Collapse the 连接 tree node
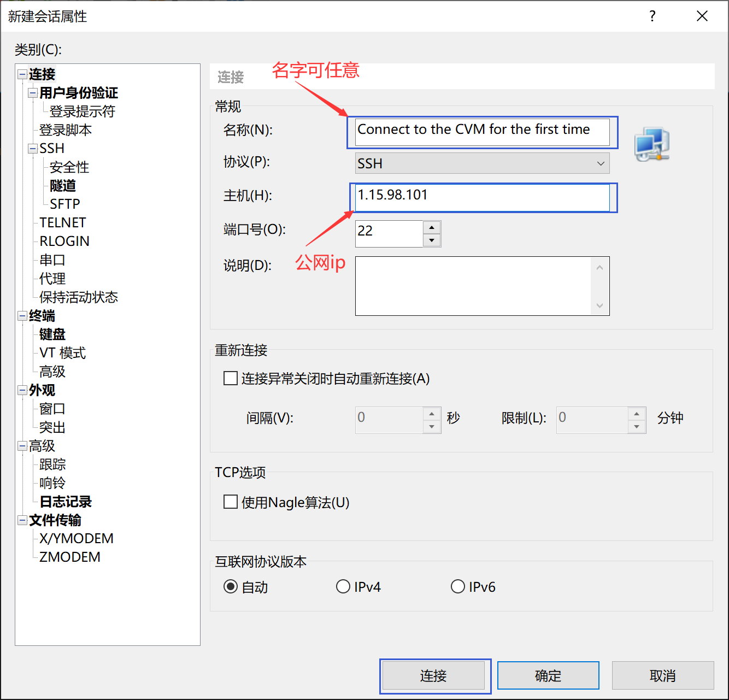This screenshot has height=700, width=729. point(22,74)
